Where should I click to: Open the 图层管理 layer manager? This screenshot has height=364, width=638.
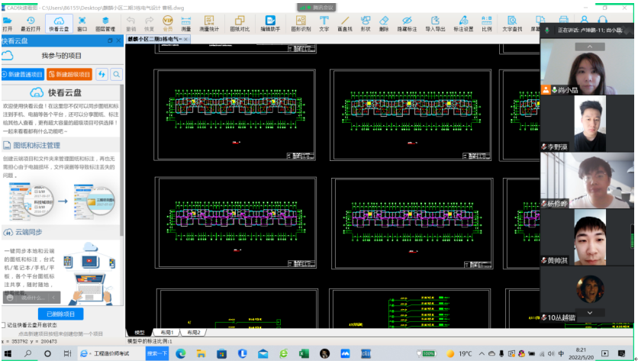(105, 22)
